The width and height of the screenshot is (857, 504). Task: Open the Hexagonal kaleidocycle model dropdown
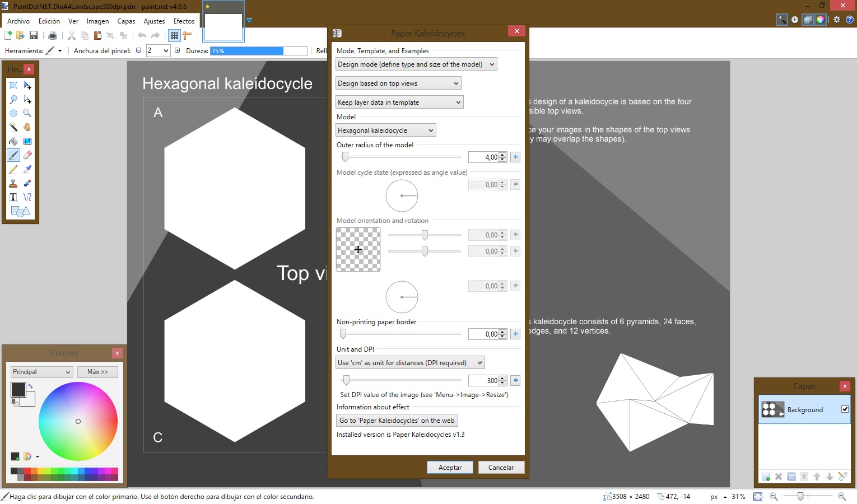[x=385, y=130]
